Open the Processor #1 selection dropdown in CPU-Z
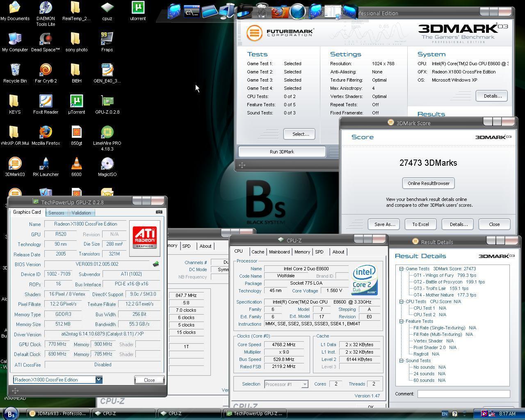 point(305,384)
